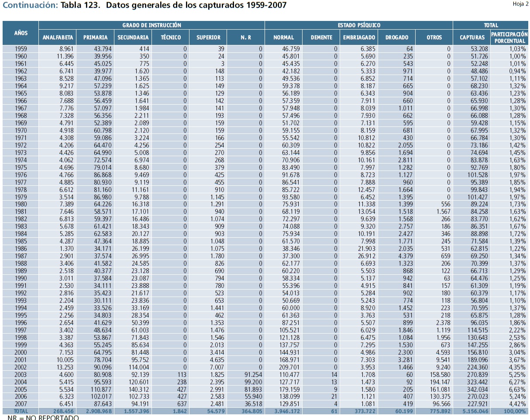Click the SECUNDARIA column header

click(x=133, y=38)
